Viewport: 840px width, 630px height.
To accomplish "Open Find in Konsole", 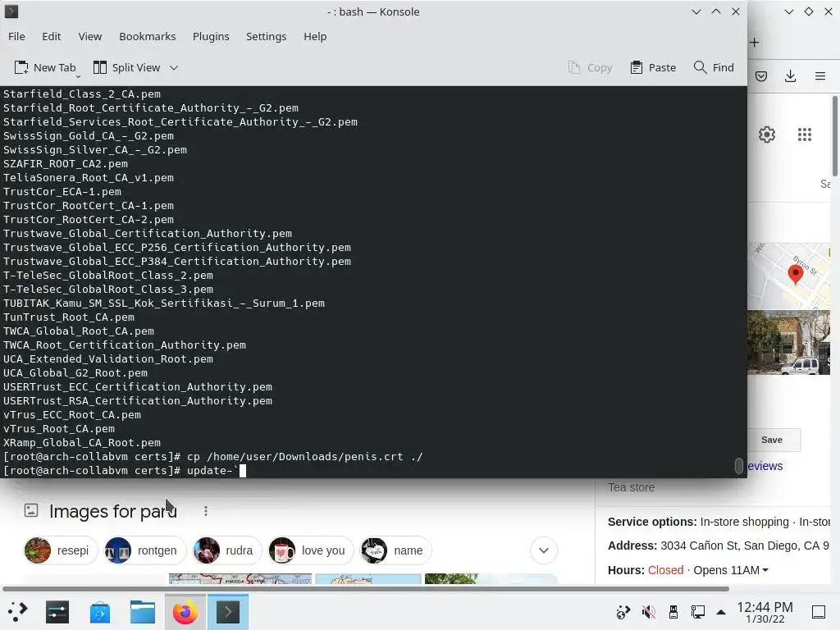I will (x=714, y=67).
